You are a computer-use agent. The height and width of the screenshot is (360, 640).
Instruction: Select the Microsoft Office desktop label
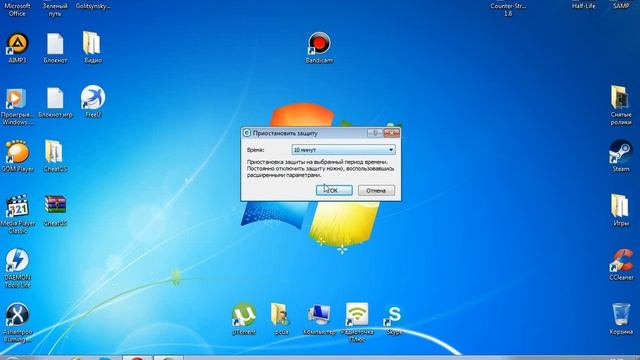pos(17,9)
